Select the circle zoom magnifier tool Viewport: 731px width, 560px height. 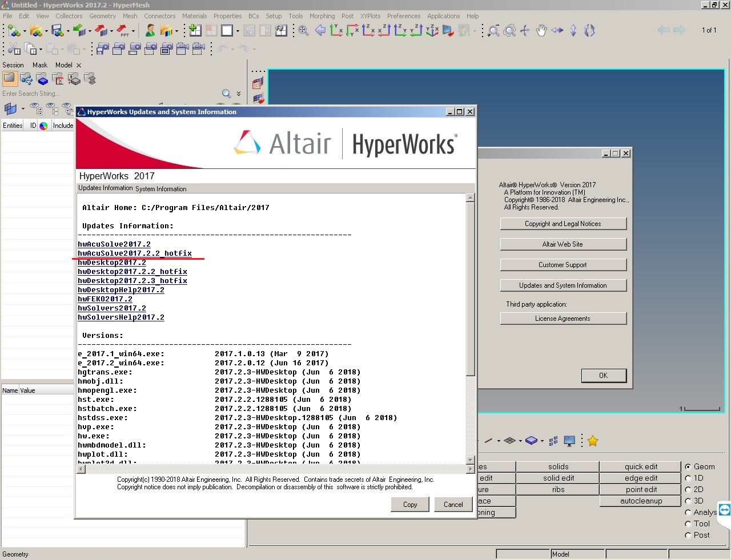coord(509,30)
